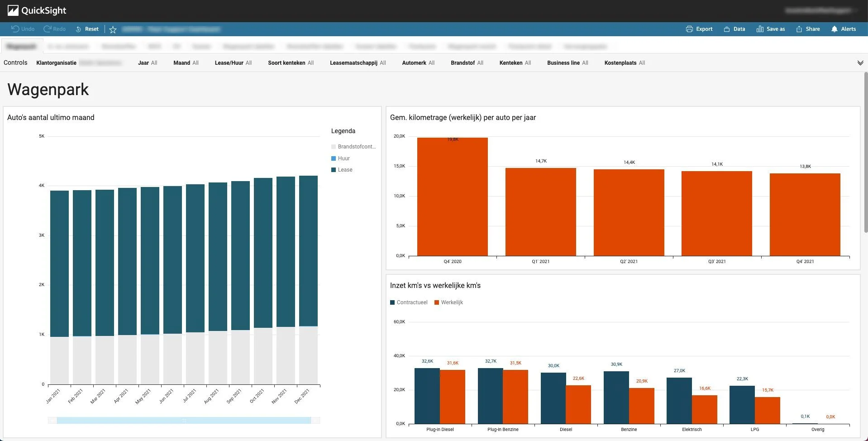This screenshot has width=868, height=441.
Task: Open the Alerts bell
Action: 844,29
